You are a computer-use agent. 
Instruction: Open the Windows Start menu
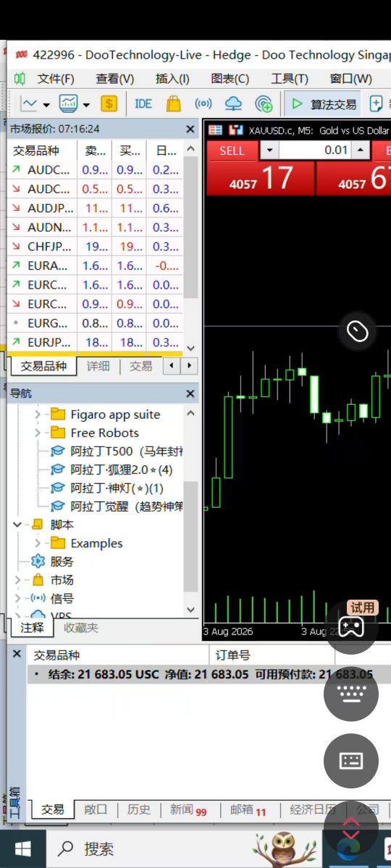click(x=22, y=848)
